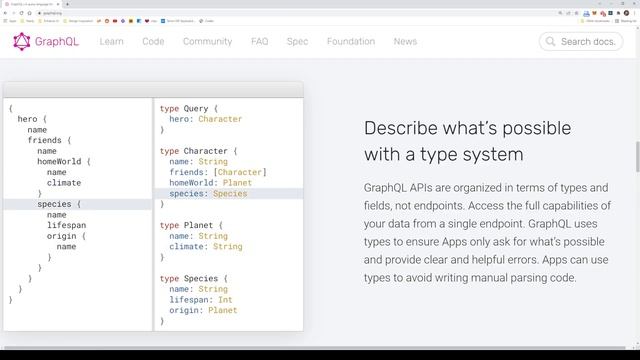Open the Other bookmarks folder

(x=595, y=21)
